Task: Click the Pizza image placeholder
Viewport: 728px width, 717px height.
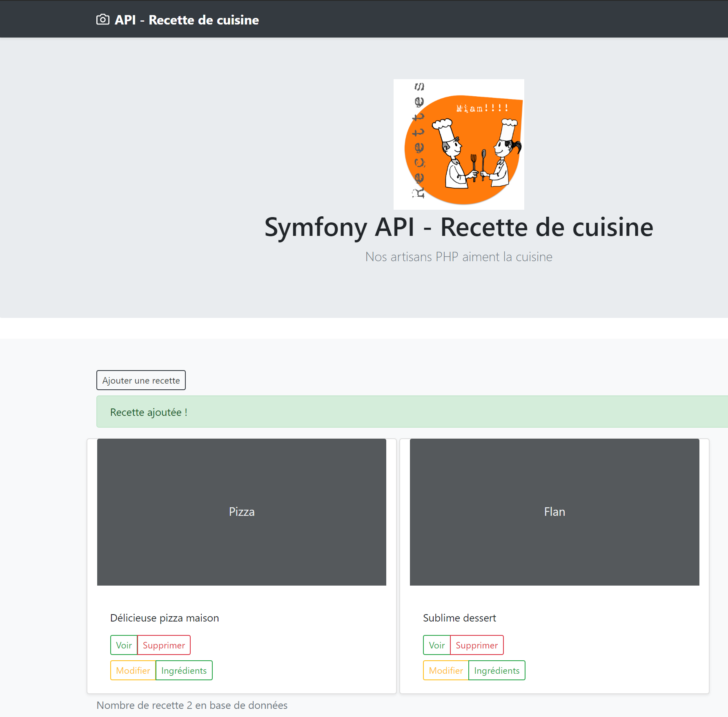Action: click(x=241, y=511)
